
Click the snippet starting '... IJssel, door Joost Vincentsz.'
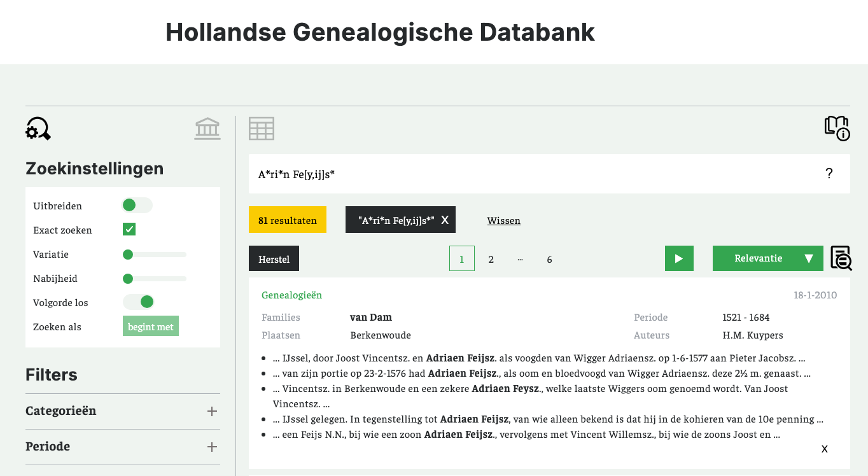[x=540, y=358]
